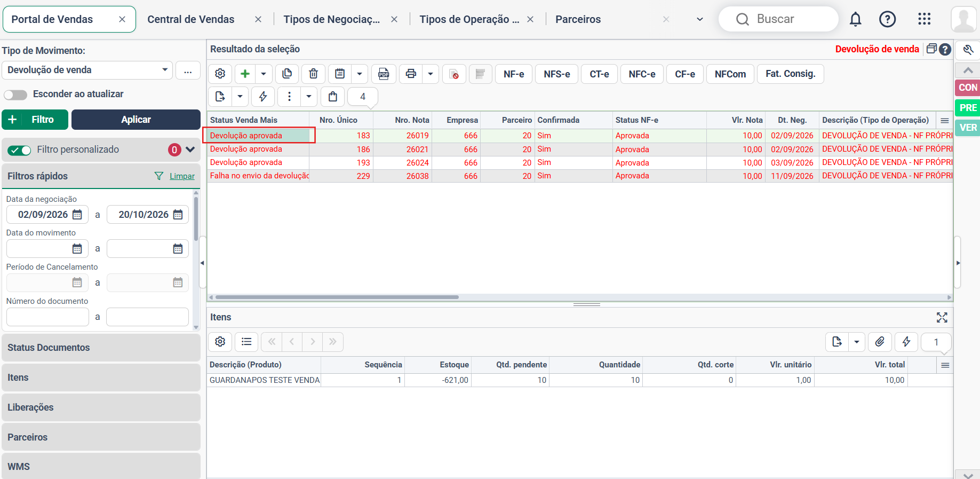The height and width of the screenshot is (479, 980).
Task: Open dropdown arrow beside three-dots icon
Action: [309, 97]
